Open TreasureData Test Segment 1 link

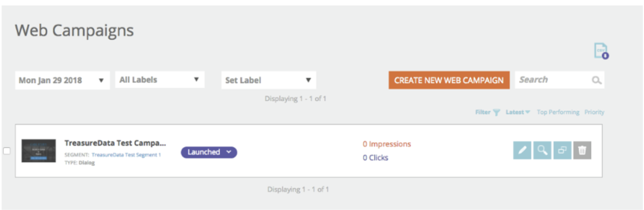126,155
